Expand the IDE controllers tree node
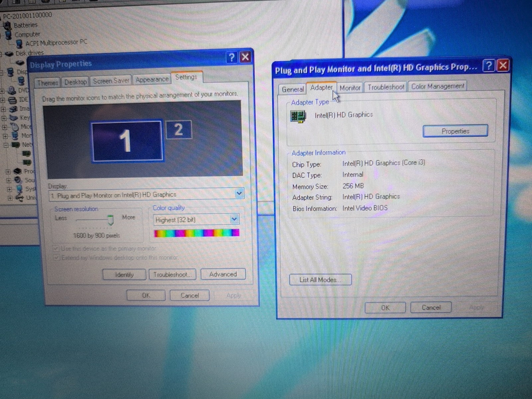Image resolution: width=532 pixels, height=399 pixels. click(x=3, y=100)
